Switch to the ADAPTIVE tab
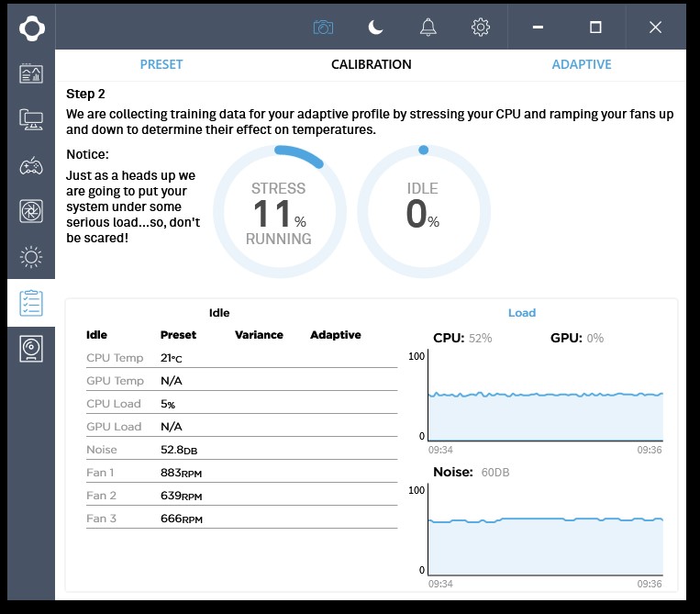 (582, 64)
